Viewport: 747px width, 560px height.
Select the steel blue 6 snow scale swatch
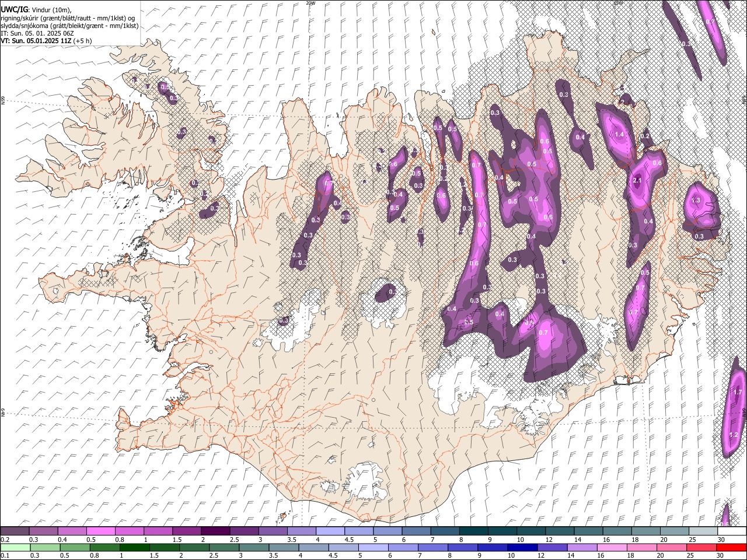pyautogui.click(x=416, y=531)
